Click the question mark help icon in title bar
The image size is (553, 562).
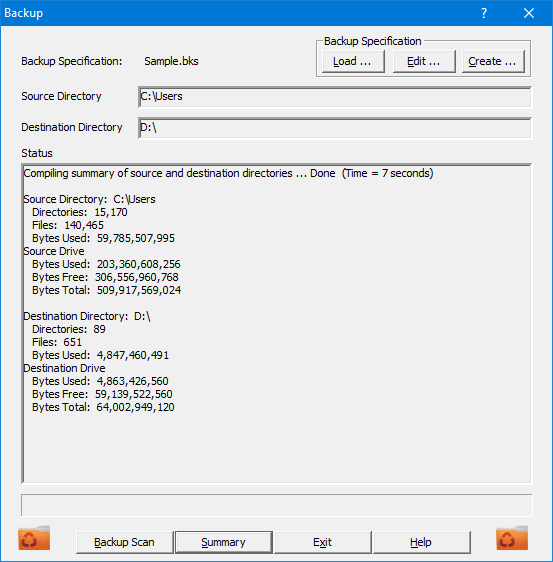[484, 13]
